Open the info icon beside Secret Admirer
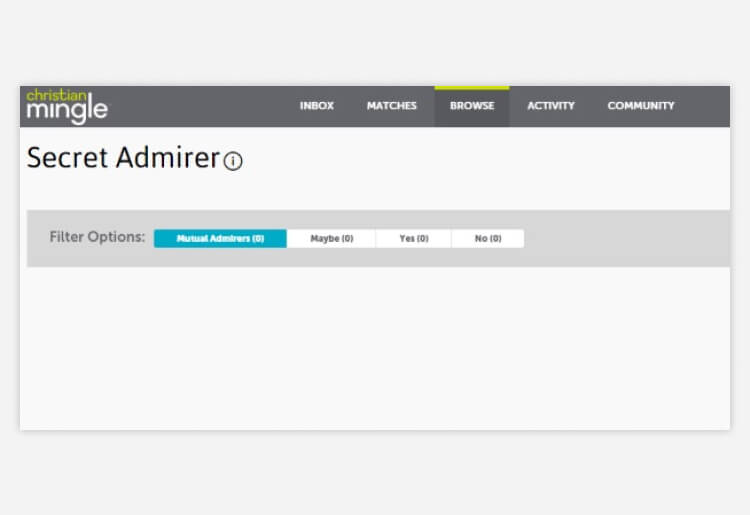This screenshot has height=515, width=750. click(x=233, y=161)
